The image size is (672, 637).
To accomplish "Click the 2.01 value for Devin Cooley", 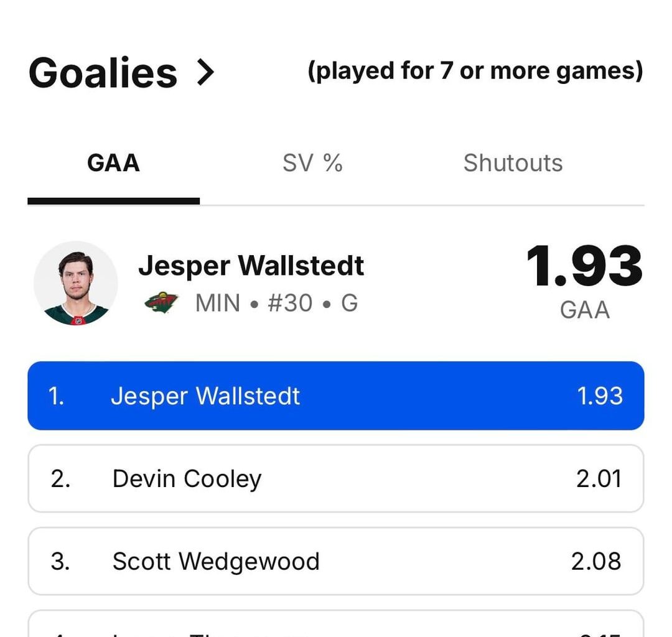I will [599, 478].
